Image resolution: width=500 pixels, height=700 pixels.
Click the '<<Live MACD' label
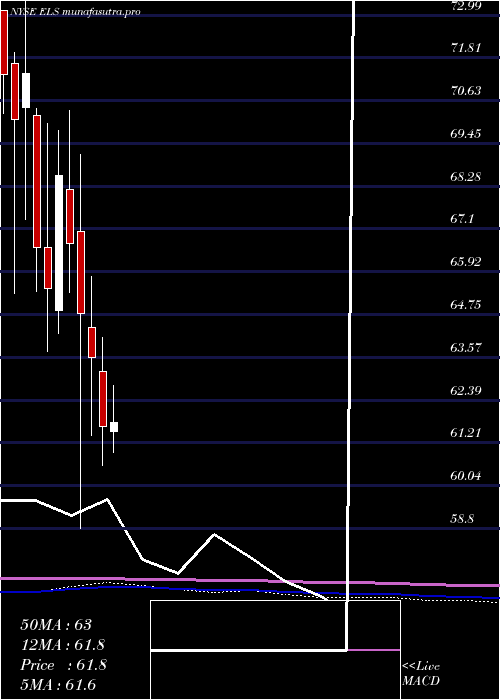tap(421, 674)
